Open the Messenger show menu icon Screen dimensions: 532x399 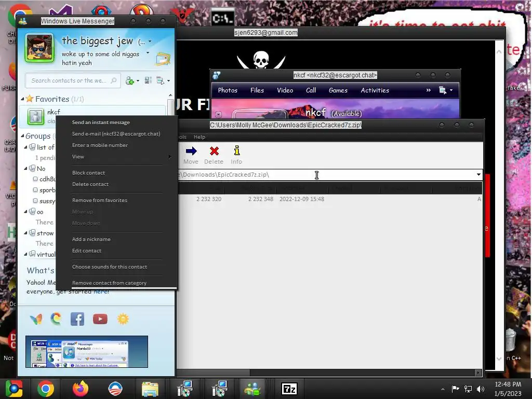tap(160, 81)
